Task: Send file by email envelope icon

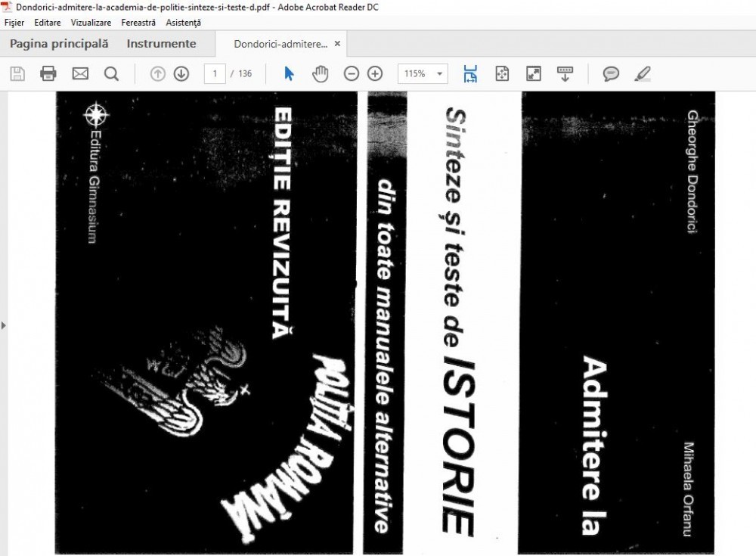Action: pos(80,74)
